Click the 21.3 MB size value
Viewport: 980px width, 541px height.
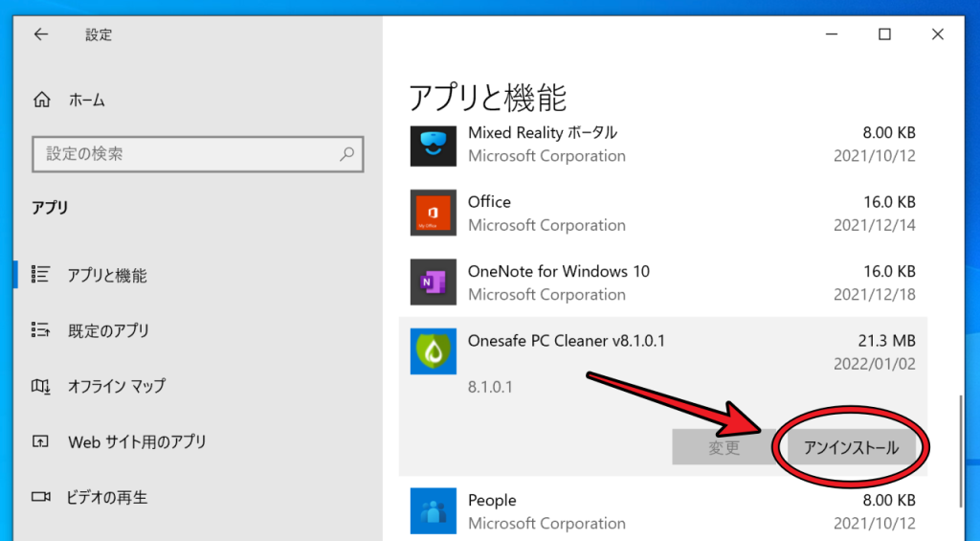887,341
